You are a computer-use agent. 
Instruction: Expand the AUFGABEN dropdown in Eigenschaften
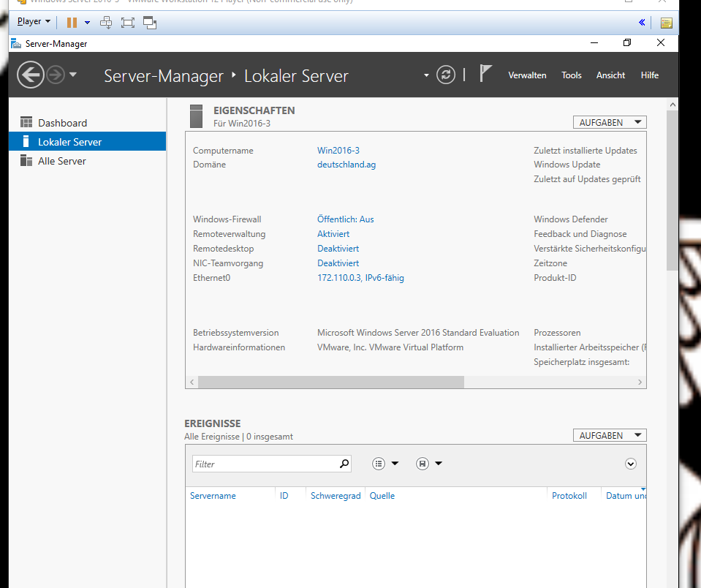click(610, 122)
